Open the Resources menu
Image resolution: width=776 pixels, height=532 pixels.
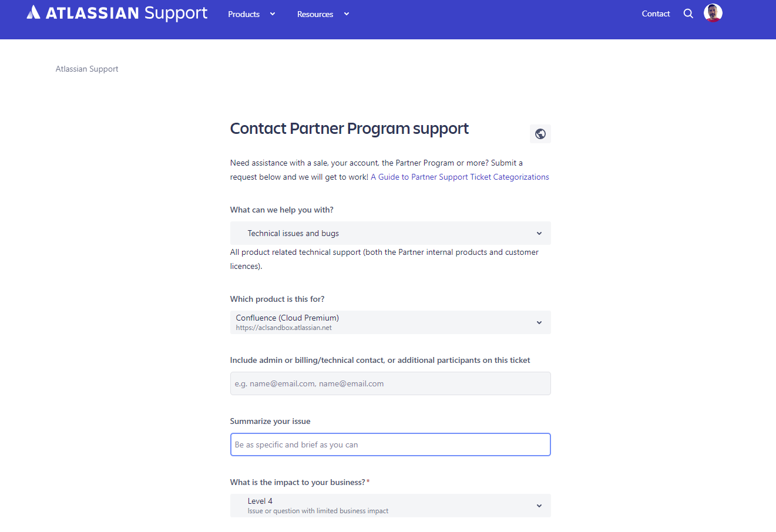315,14
